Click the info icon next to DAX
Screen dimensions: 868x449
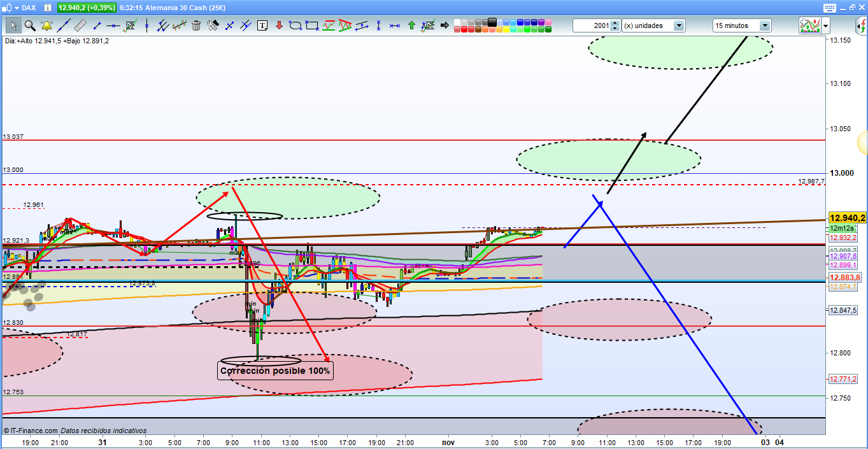pos(46,8)
